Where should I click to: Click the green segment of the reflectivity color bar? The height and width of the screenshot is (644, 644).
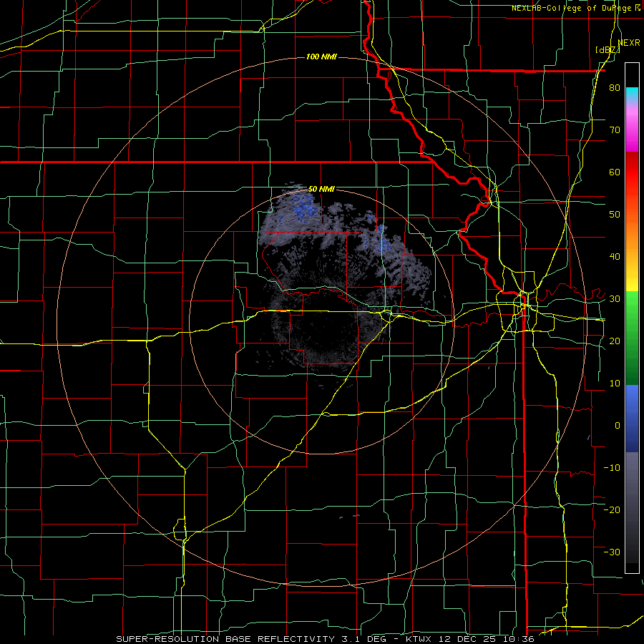(x=632, y=338)
